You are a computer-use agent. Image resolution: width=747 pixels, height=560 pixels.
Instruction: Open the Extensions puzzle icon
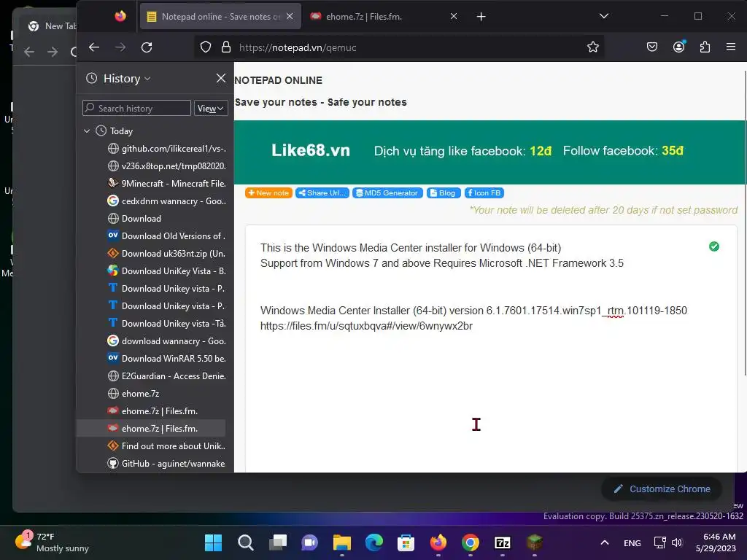705,47
